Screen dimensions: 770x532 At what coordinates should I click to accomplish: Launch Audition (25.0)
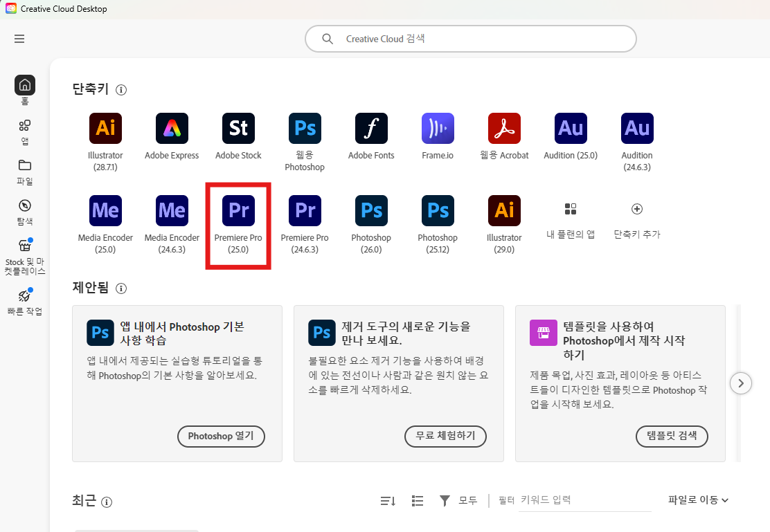(571, 129)
